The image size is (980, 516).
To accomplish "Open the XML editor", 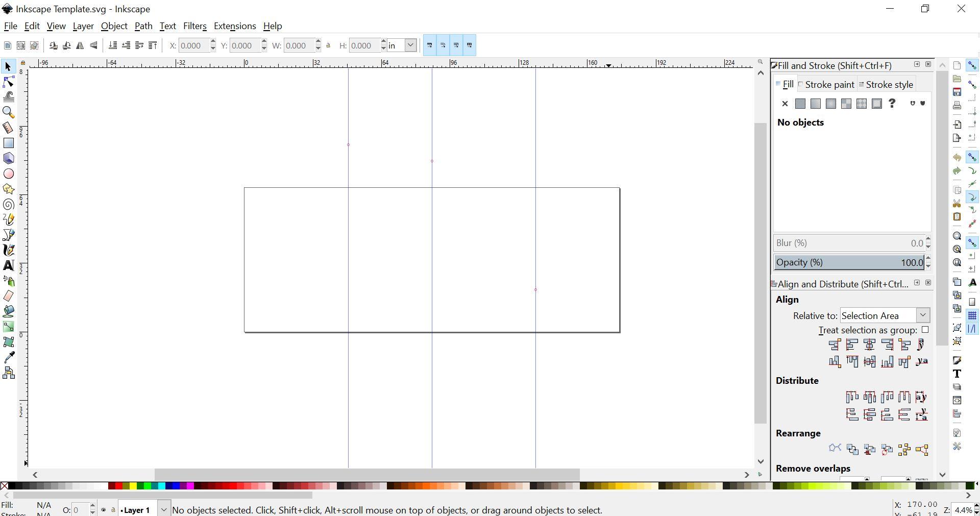I will [x=957, y=400].
